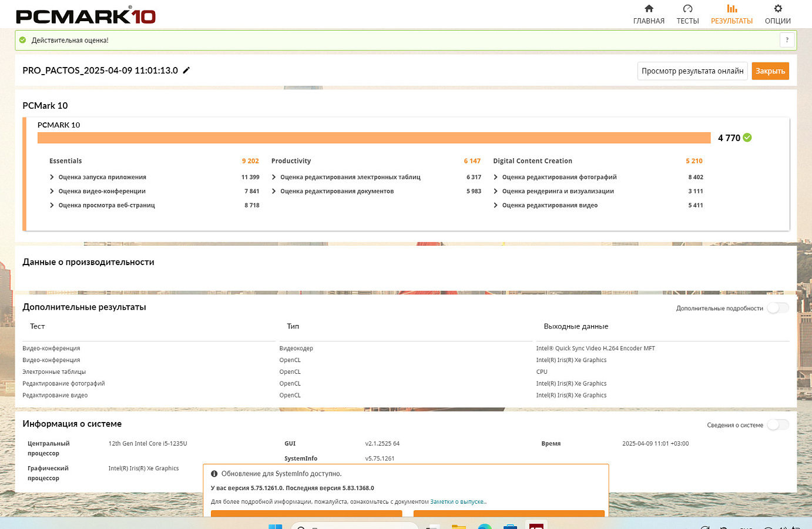Expand Оценка редактирования документов row
This screenshot has width=812, height=529.
click(274, 191)
